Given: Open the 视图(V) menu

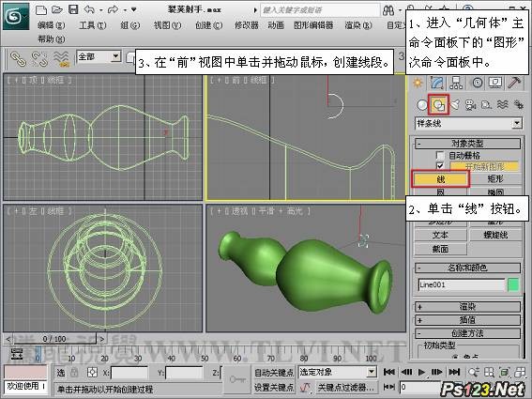Looking at the screenshot, I should click(168, 25).
